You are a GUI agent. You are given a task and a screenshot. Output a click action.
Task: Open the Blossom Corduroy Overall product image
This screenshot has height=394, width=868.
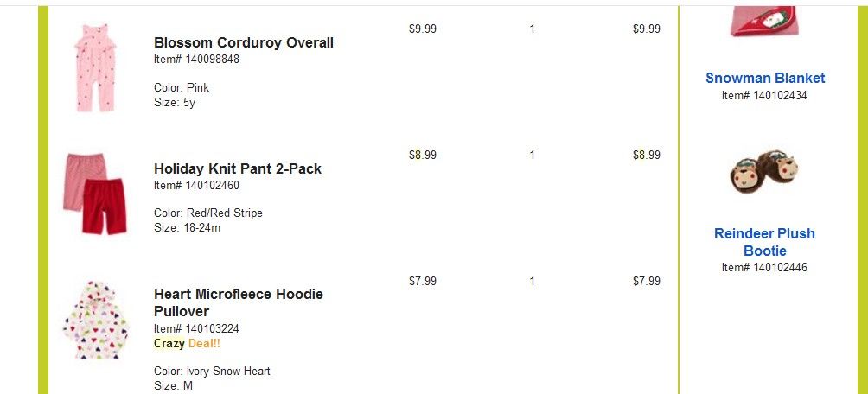[x=95, y=67]
